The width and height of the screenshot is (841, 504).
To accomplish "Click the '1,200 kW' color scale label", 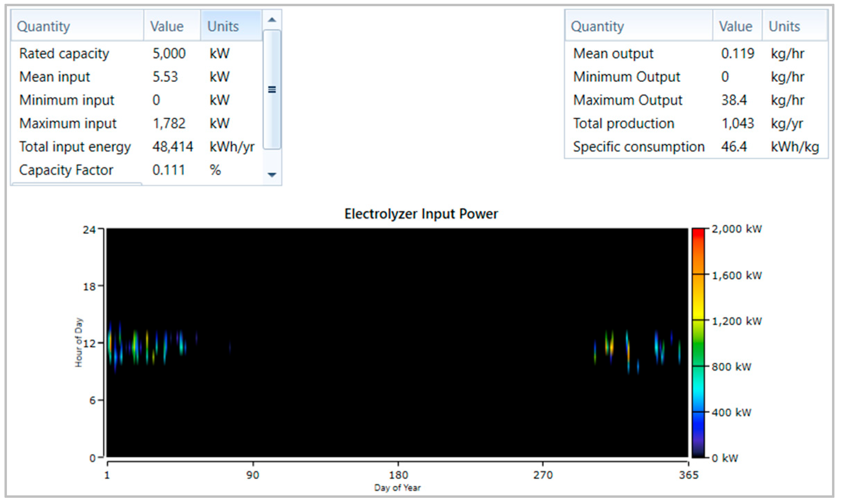I will (737, 321).
